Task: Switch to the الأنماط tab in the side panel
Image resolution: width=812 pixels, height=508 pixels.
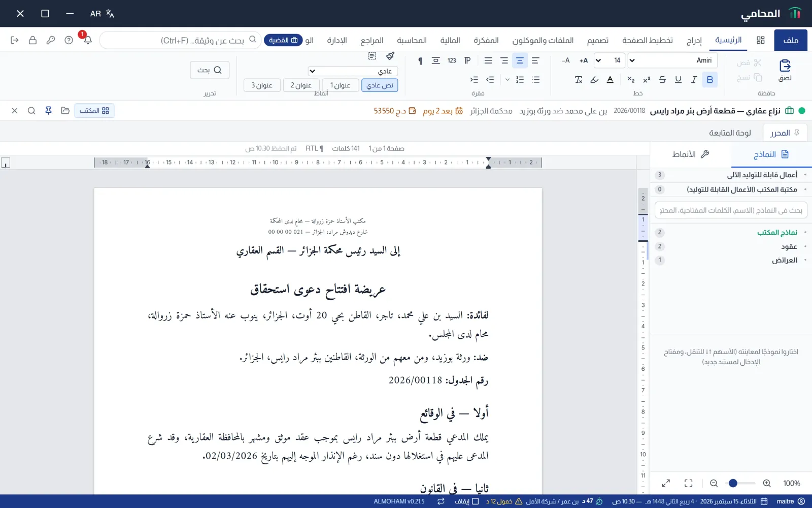Action: click(690, 154)
